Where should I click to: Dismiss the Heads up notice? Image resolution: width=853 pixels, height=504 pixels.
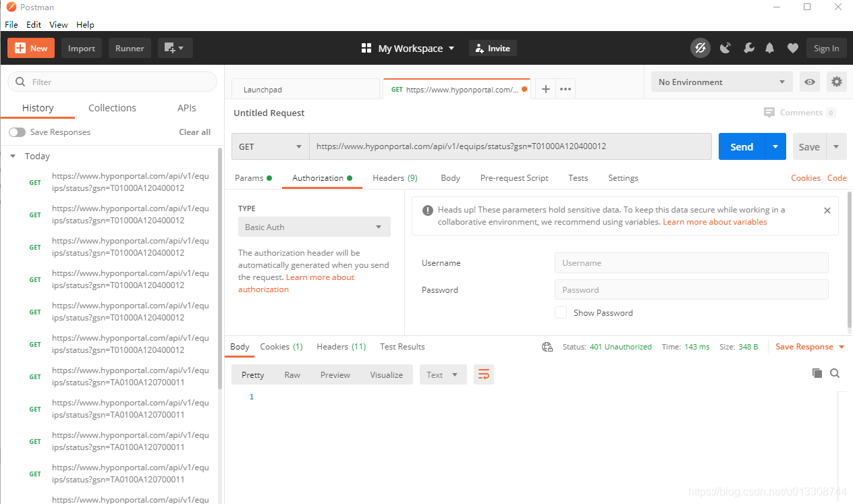coord(827,211)
